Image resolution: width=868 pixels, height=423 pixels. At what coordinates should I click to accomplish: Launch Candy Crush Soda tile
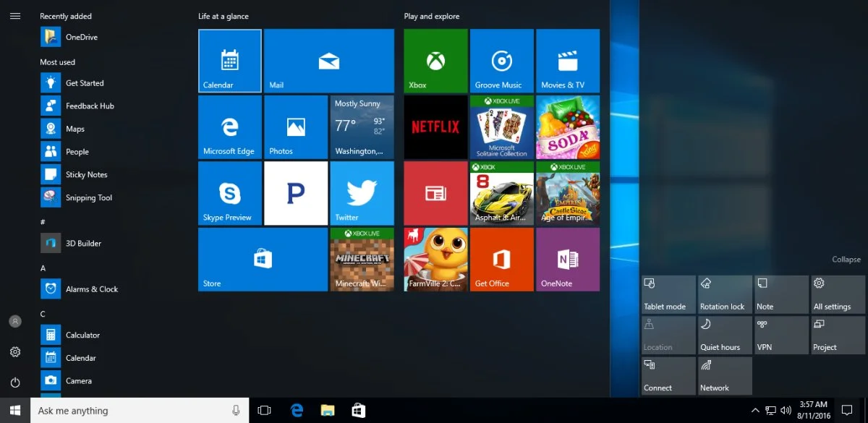(x=568, y=127)
